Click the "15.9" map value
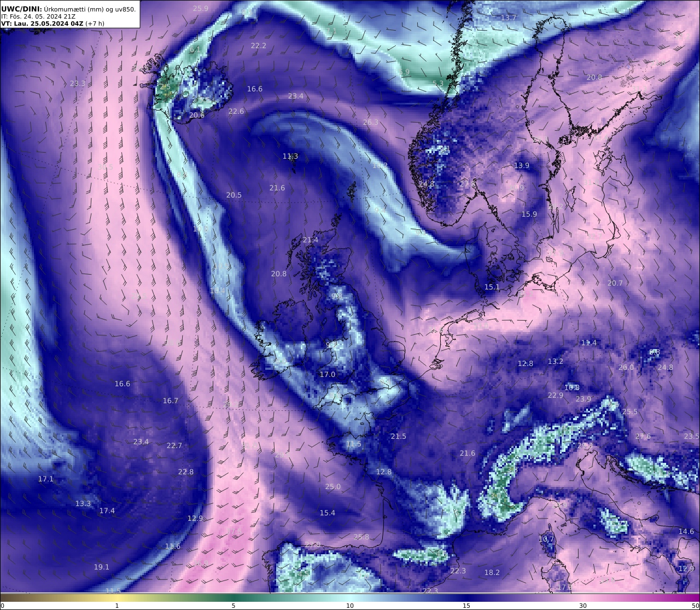The height and width of the screenshot is (610, 700). click(529, 214)
